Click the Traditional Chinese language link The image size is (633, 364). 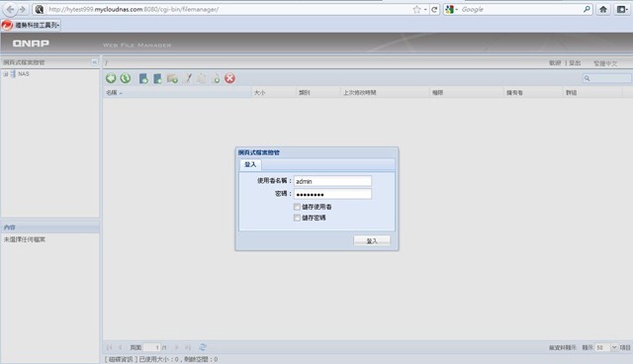click(605, 63)
